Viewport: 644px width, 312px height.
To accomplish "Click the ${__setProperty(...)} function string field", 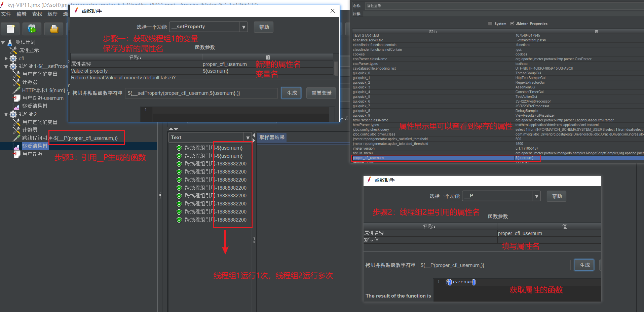I will [x=201, y=93].
